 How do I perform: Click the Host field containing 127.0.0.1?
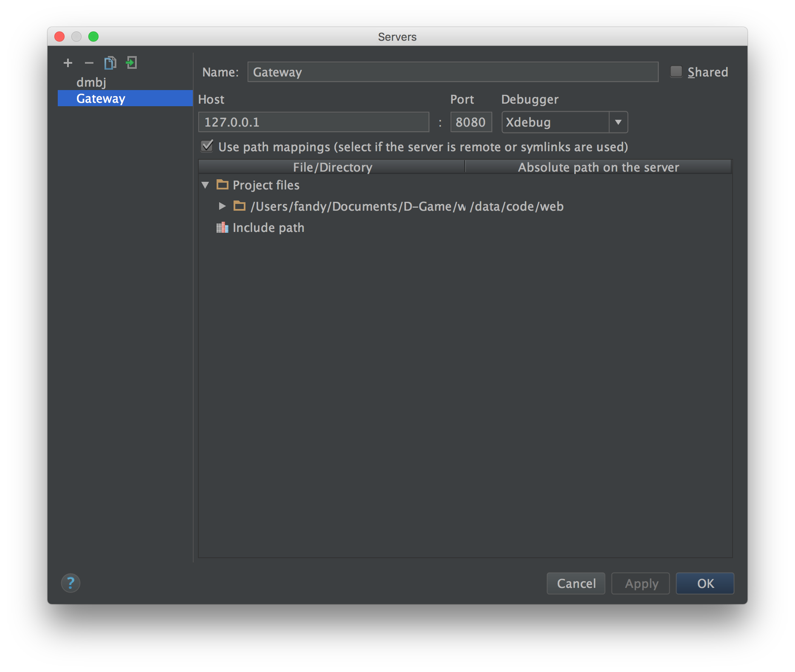tap(313, 122)
